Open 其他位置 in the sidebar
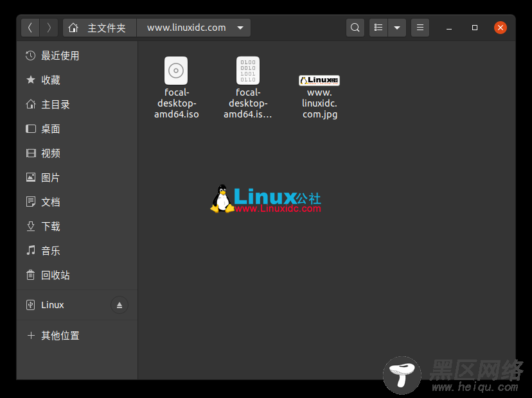Screen dimensions: 532x398 pos(77,336)
